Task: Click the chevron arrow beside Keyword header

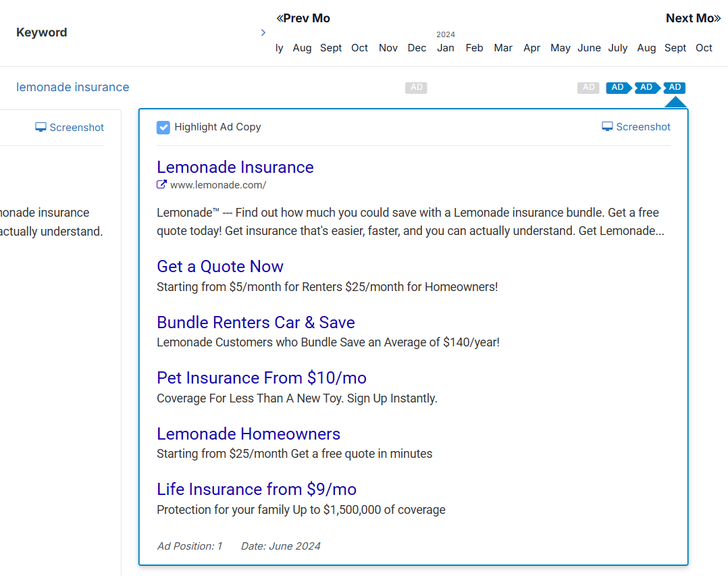Action: click(x=263, y=32)
